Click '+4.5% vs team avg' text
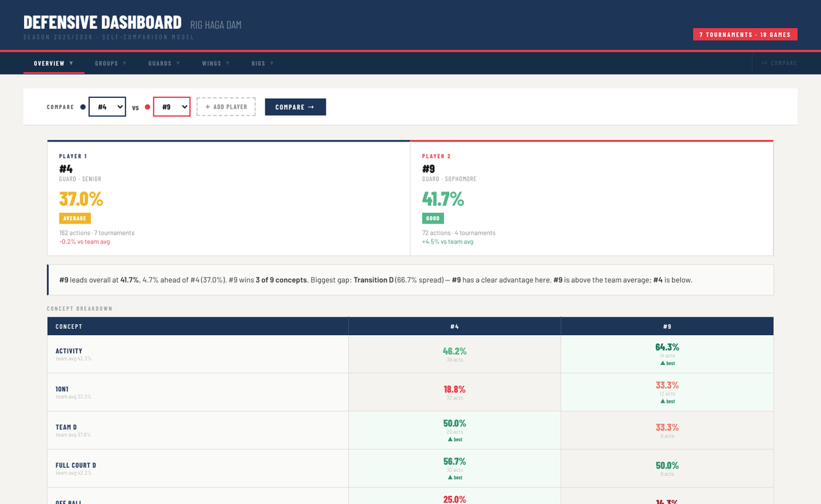This screenshot has height=504, width=821. coord(447,241)
